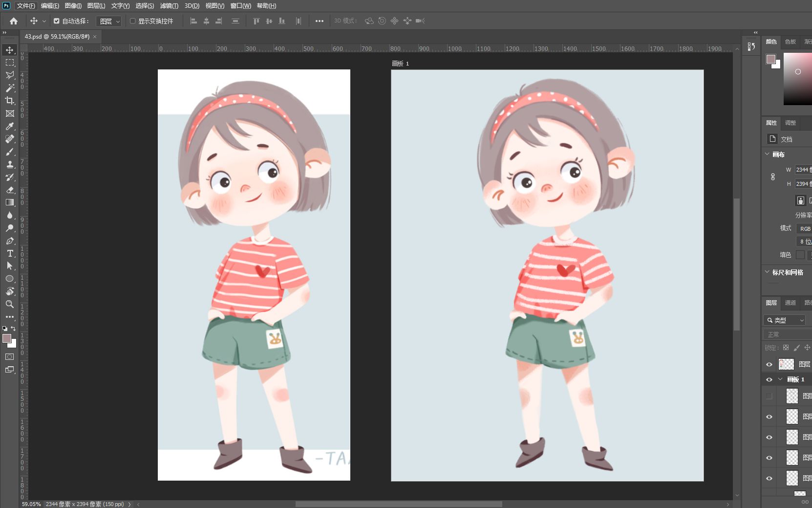
Task: Select the Eraser tool
Action: pos(10,190)
